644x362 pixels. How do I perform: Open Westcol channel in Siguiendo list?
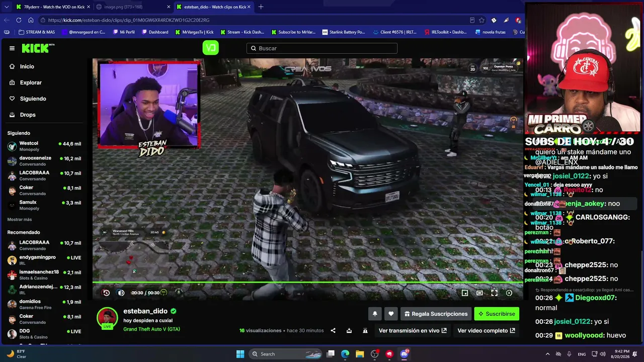[44, 146]
